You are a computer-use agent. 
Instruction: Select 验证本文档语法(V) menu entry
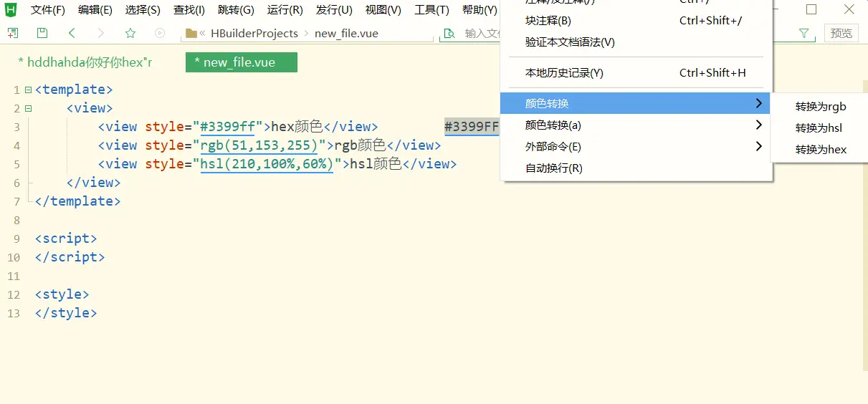tap(636, 42)
